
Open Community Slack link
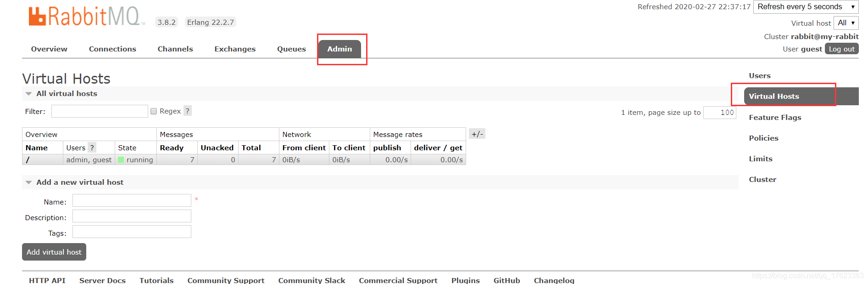click(x=312, y=280)
